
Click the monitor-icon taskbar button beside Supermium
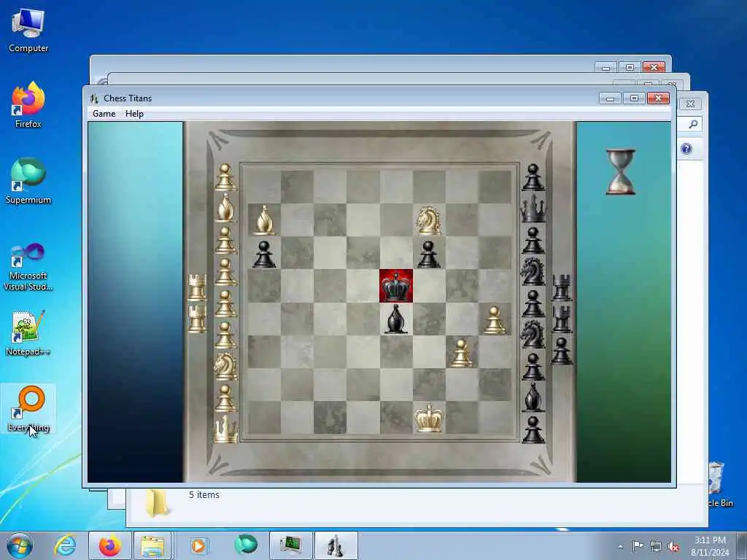[290, 545]
